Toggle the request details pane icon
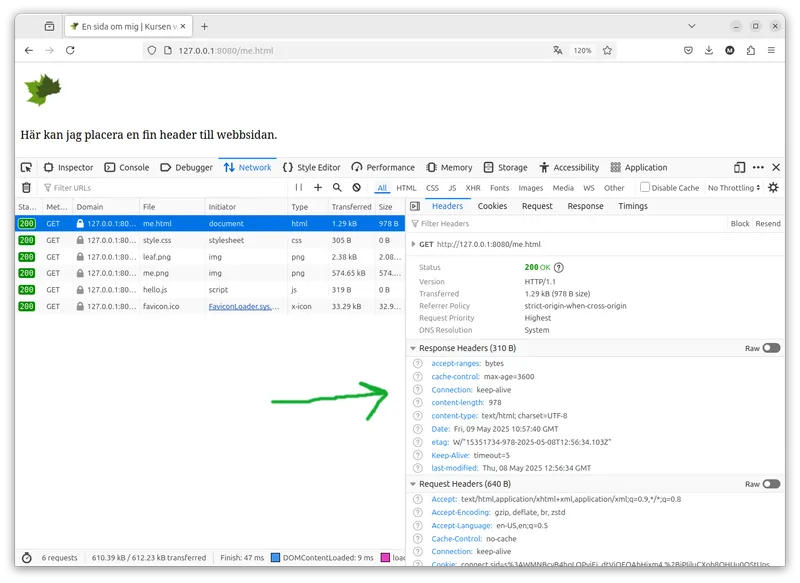 (415, 206)
